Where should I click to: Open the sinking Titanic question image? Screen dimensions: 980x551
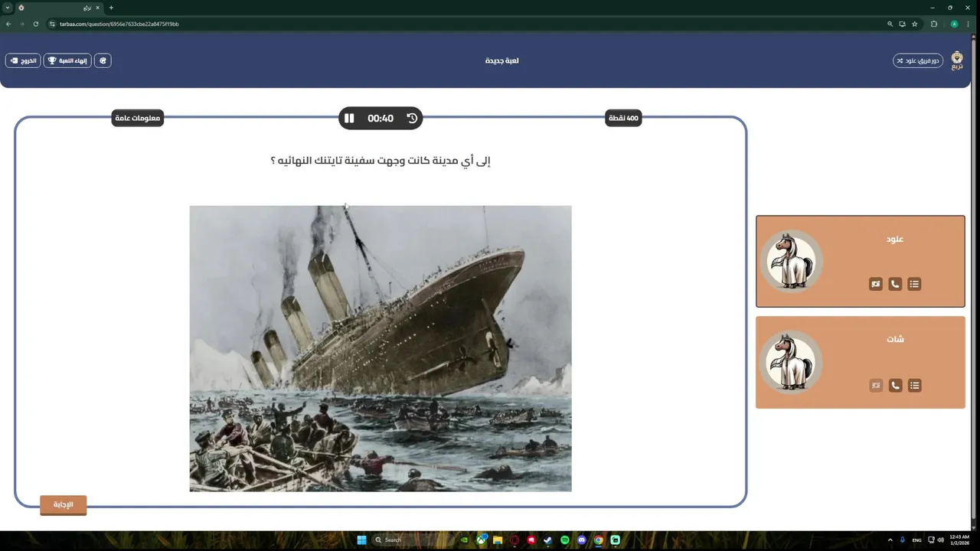pyautogui.click(x=381, y=348)
